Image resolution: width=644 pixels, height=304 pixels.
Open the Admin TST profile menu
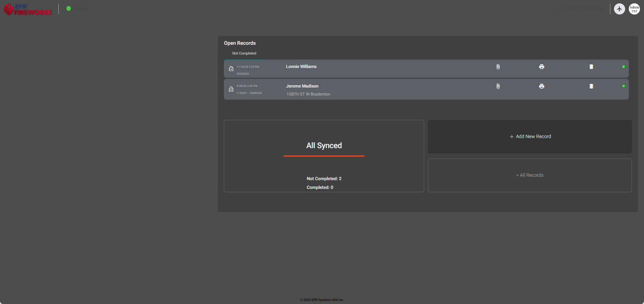(634, 9)
